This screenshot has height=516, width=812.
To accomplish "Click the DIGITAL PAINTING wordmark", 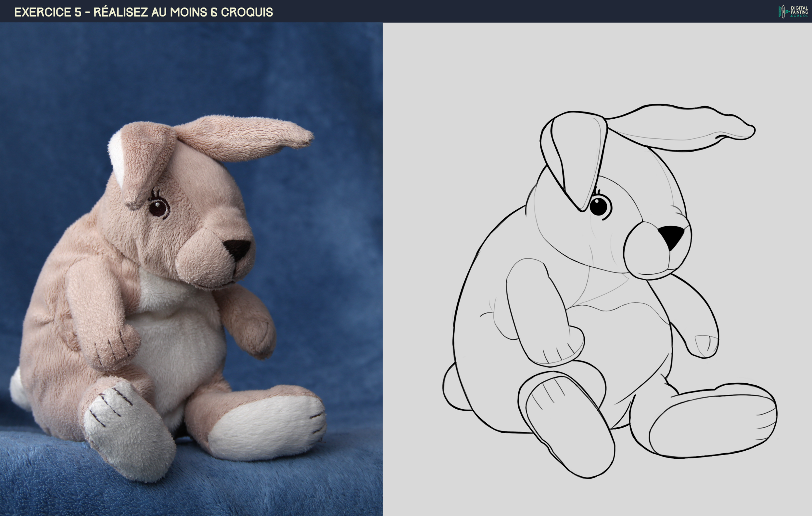I will (x=800, y=10).
